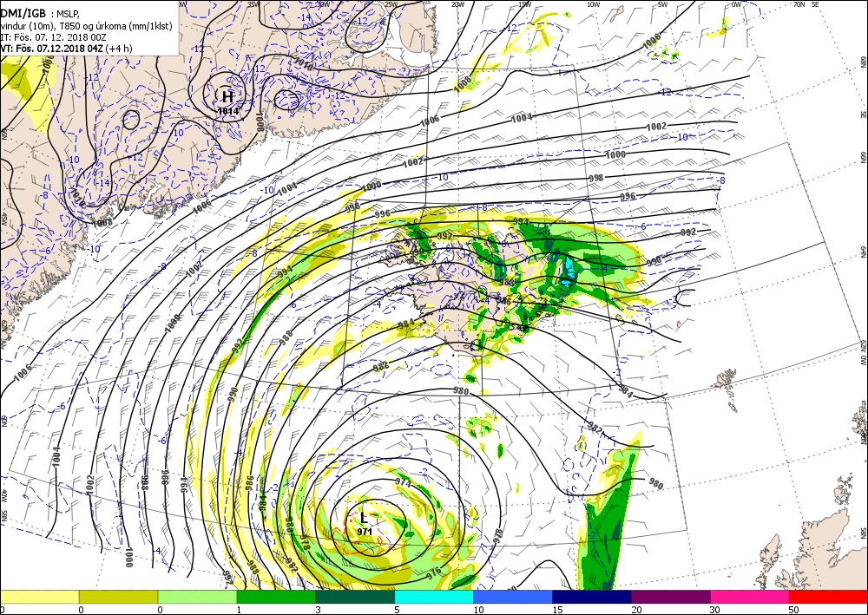Click the legend value 10 under the color bar
The height and width of the screenshot is (615, 868).
tap(478, 610)
